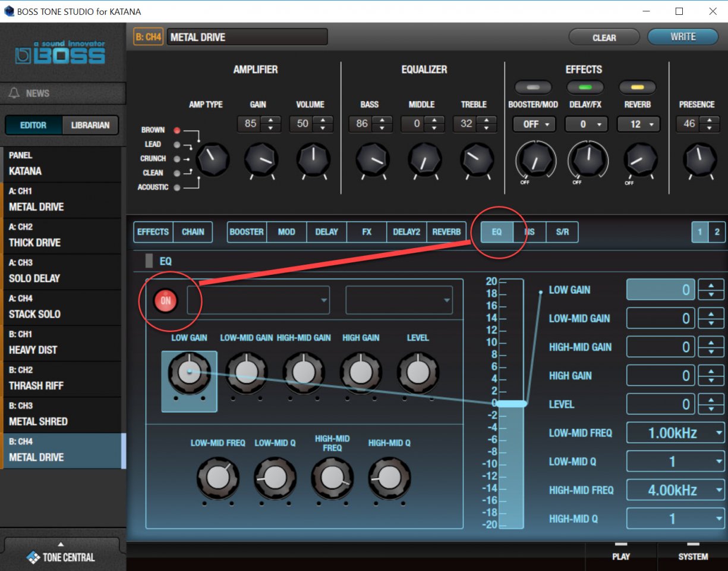Toggle the Reverb effect switch
Viewport: 728px width, 571px height.
pos(637,87)
